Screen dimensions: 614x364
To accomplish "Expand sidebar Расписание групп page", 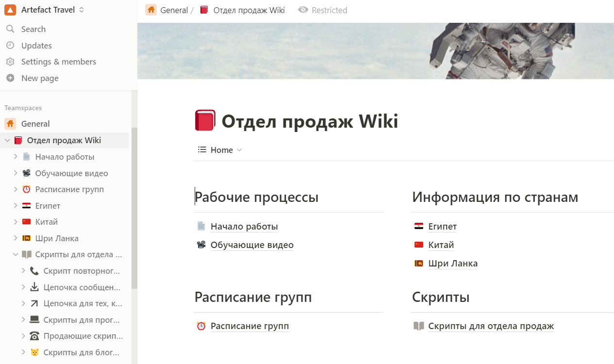I will pos(16,189).
